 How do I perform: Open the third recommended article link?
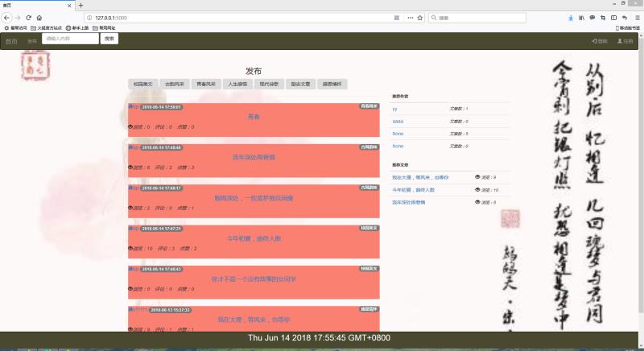pyautogui.click(x=409, y=202)
